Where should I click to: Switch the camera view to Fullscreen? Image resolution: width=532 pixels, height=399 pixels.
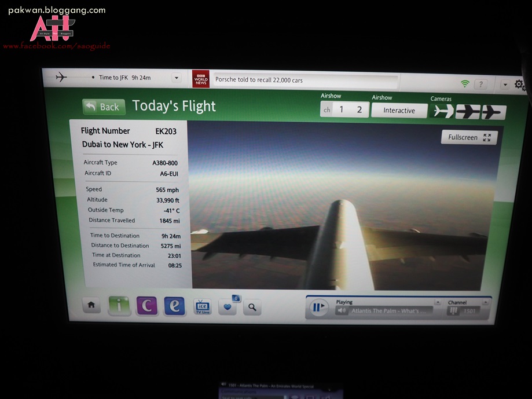point(469,137)
